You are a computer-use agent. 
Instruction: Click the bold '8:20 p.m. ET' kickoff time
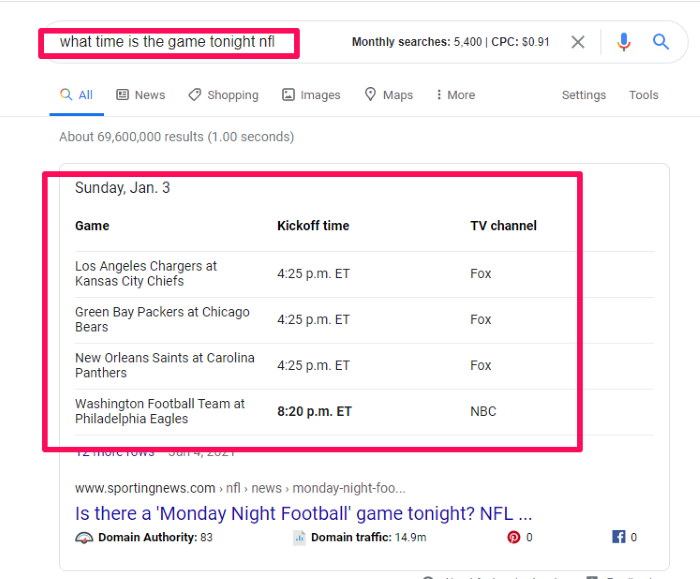pyautogui.click(x=314, y=411)
